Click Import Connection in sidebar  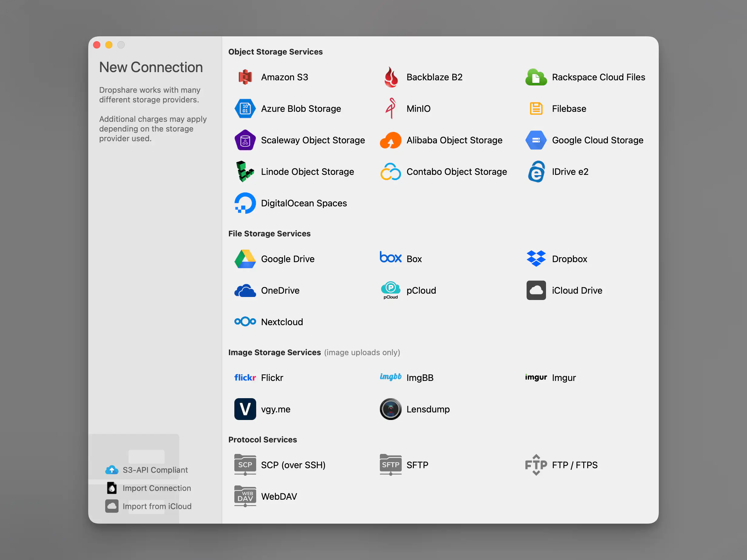tap(148, 488)
